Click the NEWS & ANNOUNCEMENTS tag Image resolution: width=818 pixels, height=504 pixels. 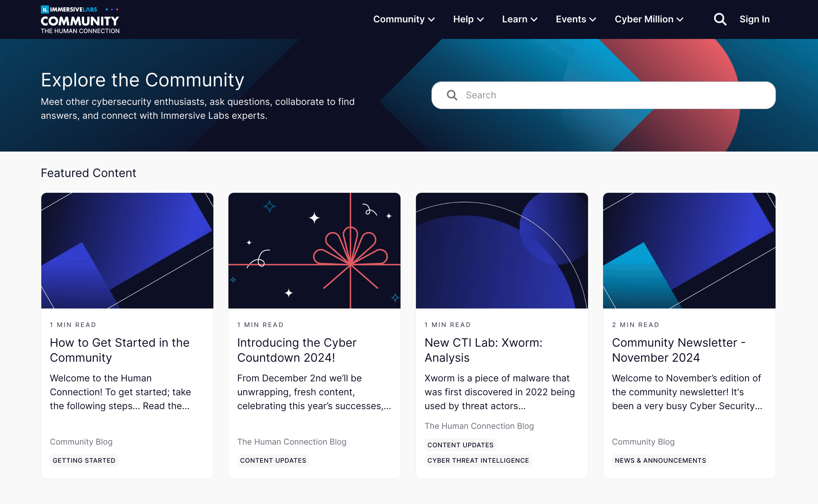(x=660, y=460)
